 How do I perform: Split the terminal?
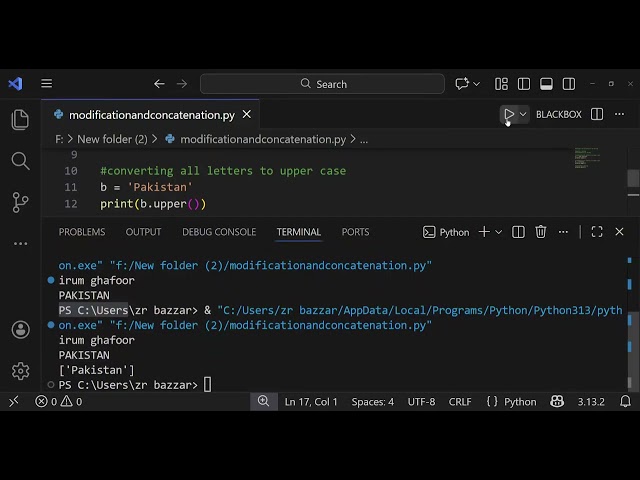point(518,232)
